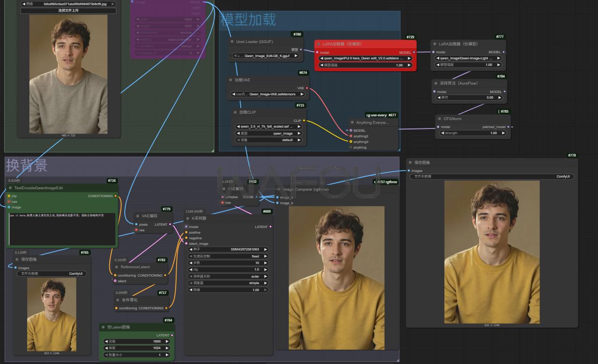Toggle collapse on the 空Latent图像 node
The image size is (598, 364).
pos(103,327)
